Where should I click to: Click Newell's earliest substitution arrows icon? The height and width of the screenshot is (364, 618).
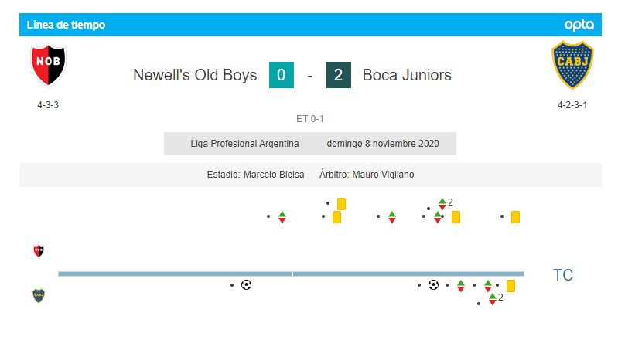tap(282, 217)
